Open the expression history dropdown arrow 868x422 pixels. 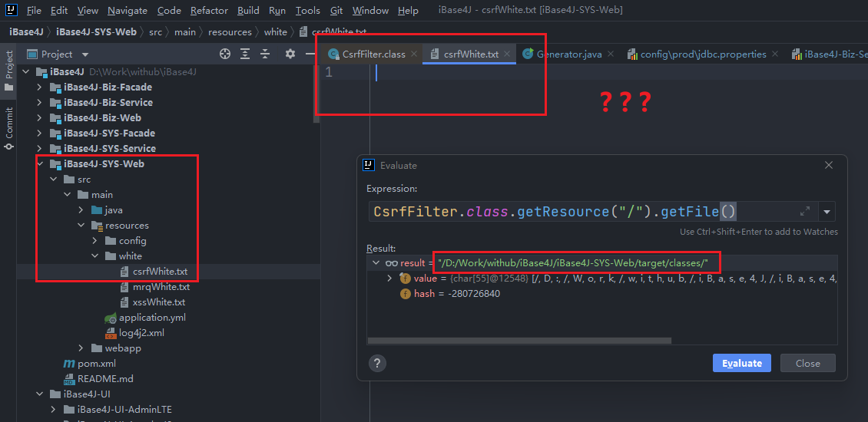(827, 212)
